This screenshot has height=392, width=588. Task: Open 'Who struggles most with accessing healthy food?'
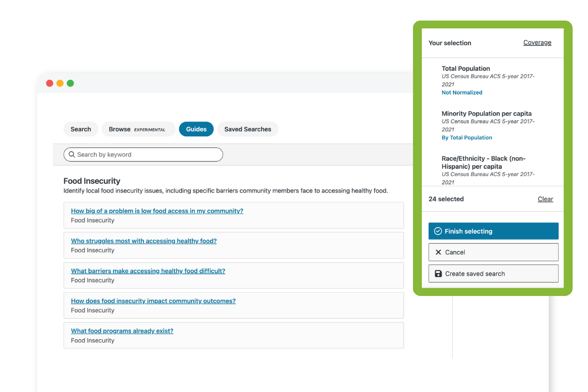(144, 241)
